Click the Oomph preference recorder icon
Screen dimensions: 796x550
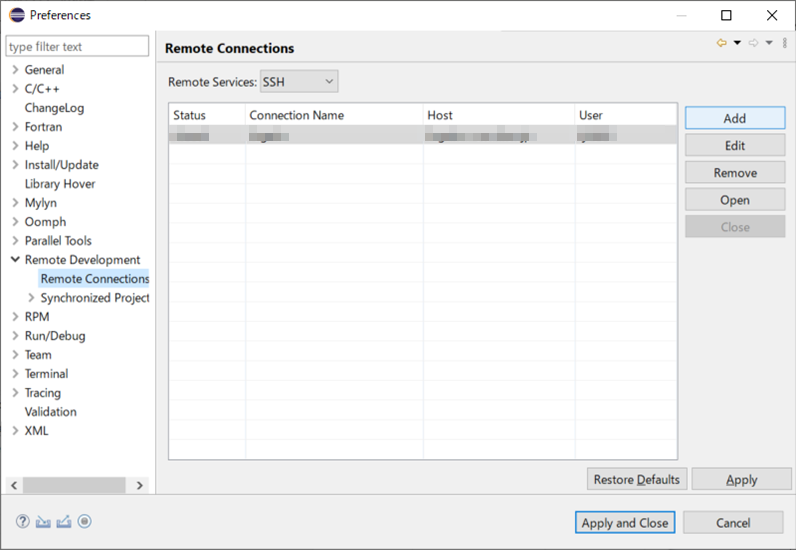coord(85,521)
